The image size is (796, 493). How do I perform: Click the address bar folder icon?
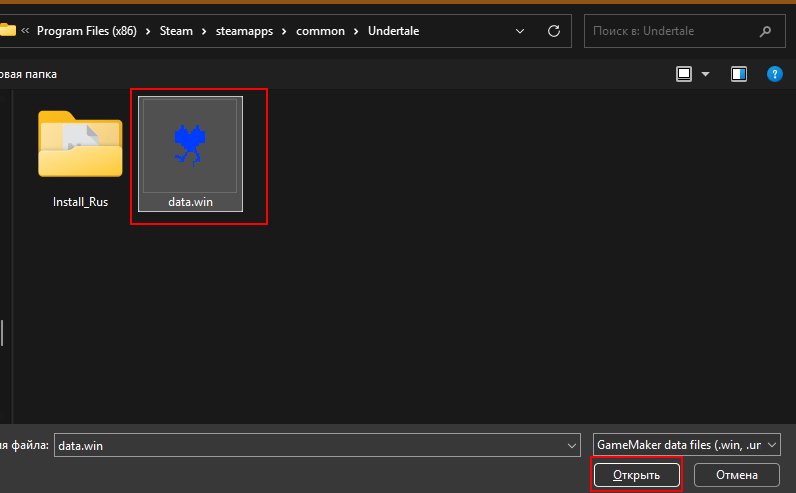(x=8, y=30)
